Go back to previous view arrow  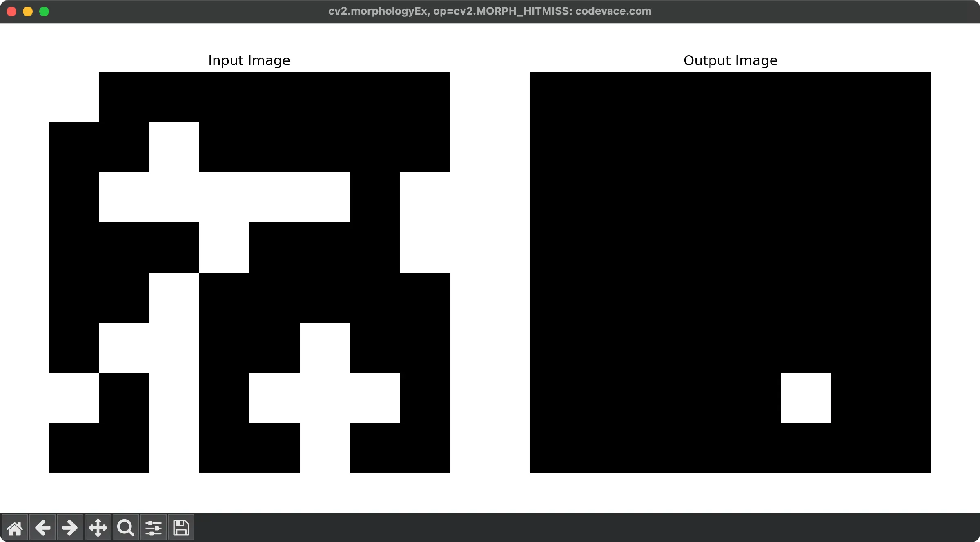(x=42, y=528)
